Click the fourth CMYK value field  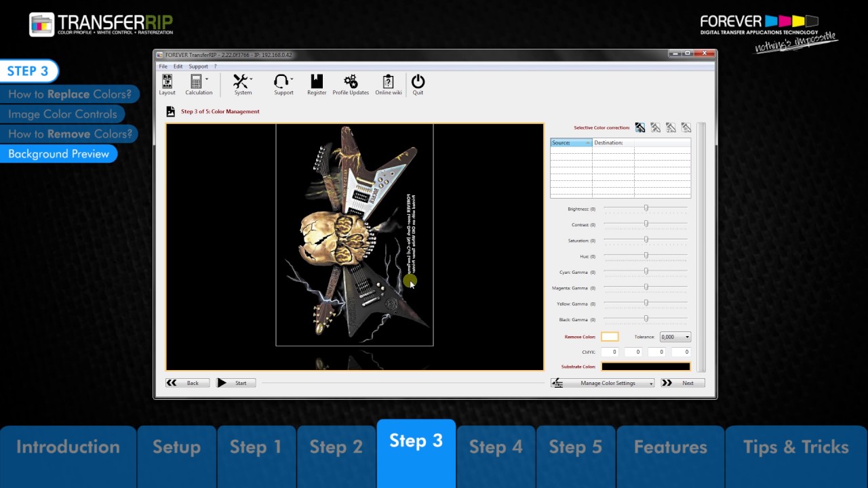pos(680,352)
